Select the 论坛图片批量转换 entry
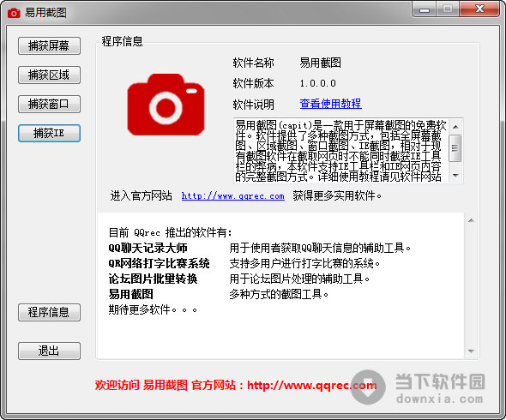 point(153,279)
